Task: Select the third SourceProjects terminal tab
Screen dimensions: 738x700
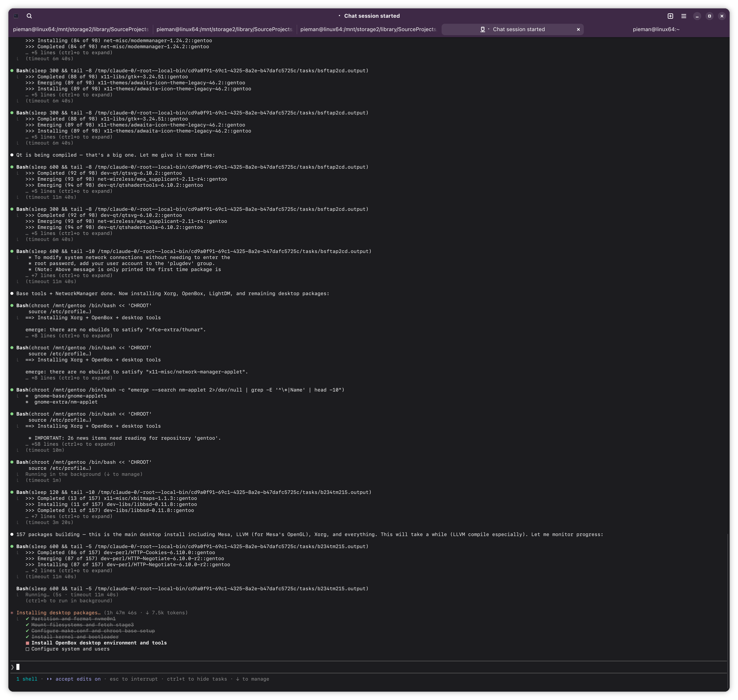Action: pos(368,29)
